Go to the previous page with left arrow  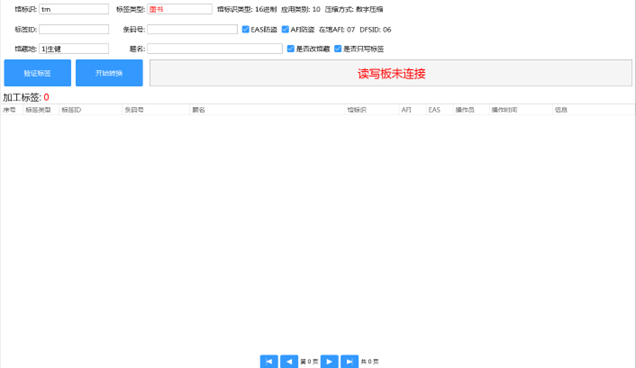(x=289, y=362)
